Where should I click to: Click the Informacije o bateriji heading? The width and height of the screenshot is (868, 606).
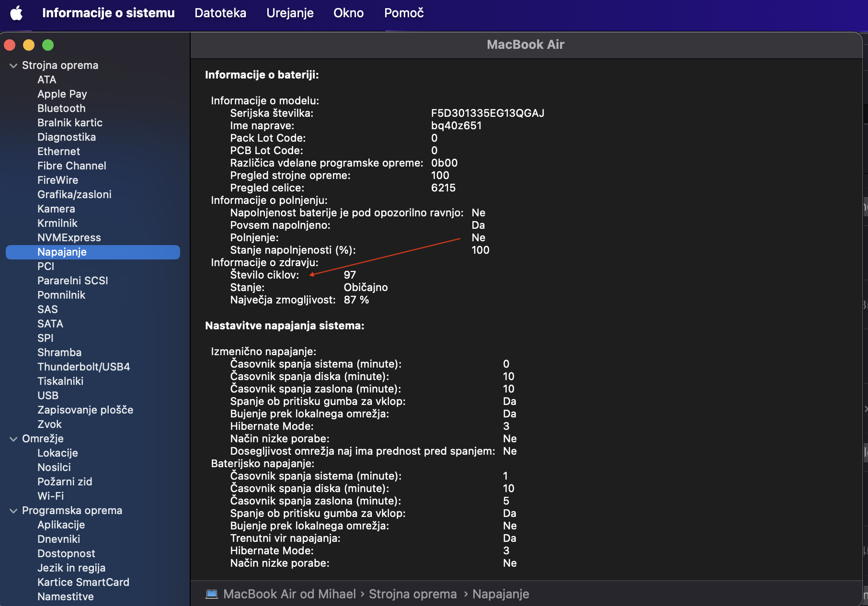262,75
